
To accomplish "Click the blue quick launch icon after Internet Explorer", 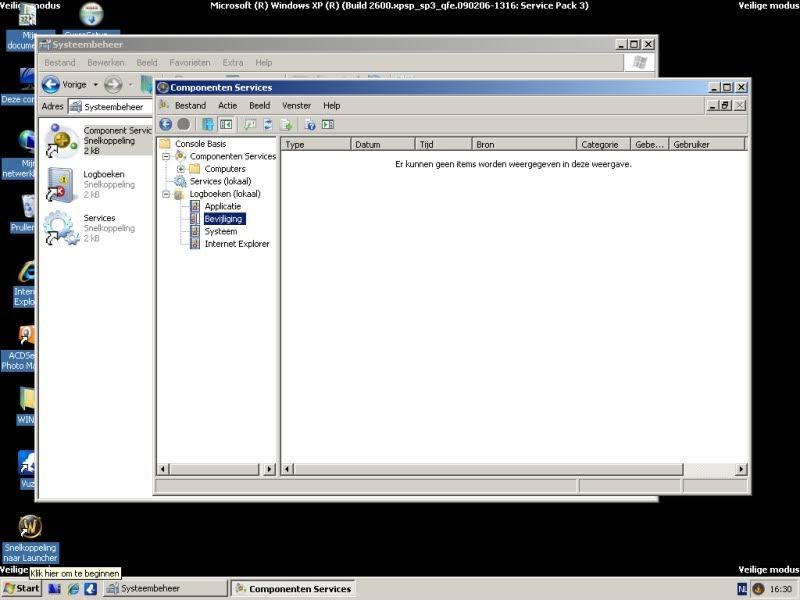I will pyautogui.click(x=91, y=589).
